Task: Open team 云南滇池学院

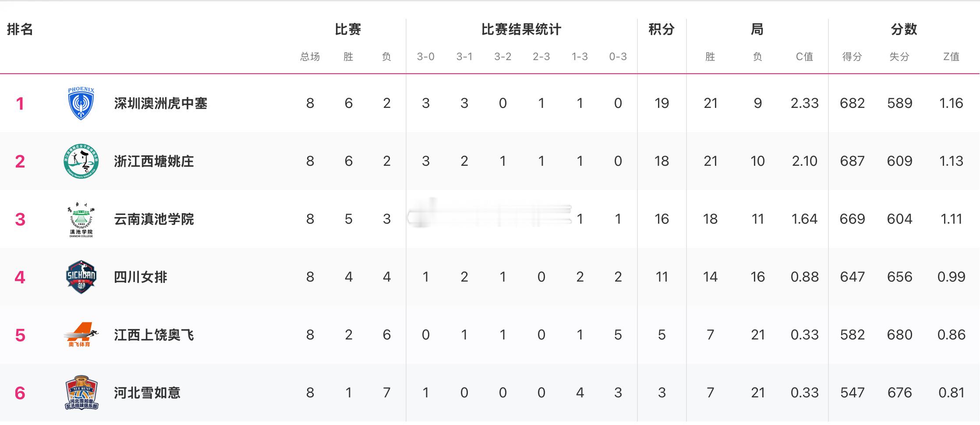Action: (154, 219)
